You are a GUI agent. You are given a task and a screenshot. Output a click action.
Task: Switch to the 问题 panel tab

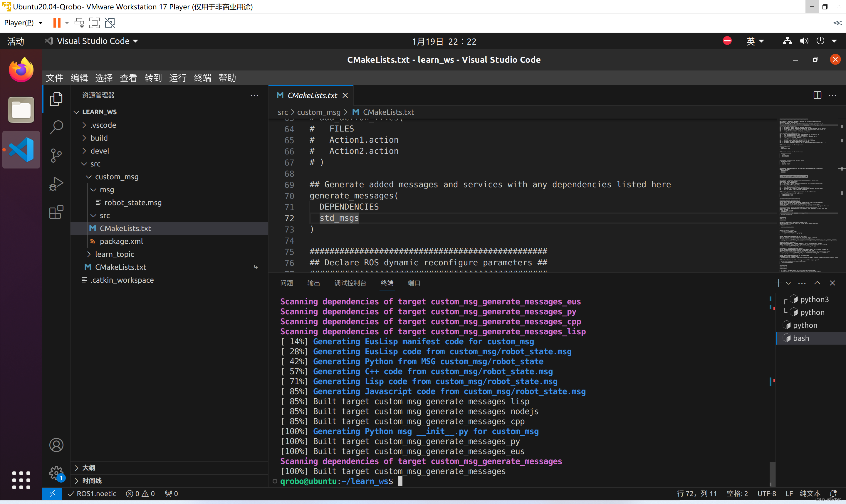click(286, 283)
